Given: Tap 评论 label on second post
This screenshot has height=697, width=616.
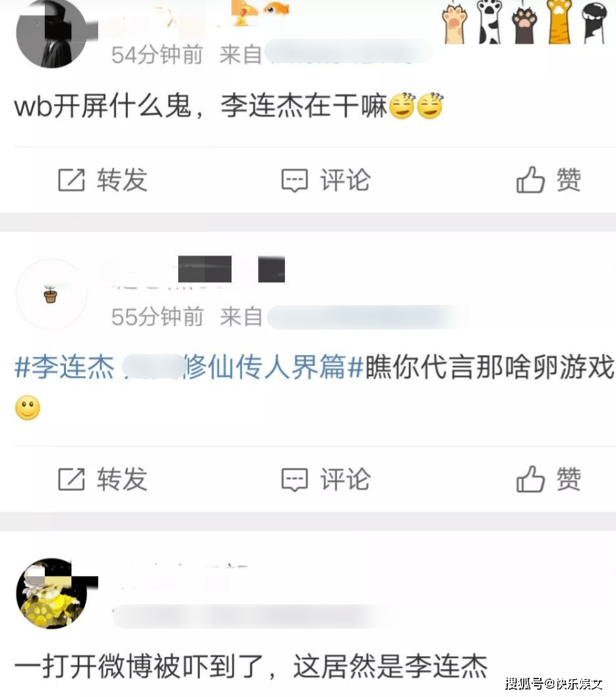Looking at the screenshot, I should [x=346, y=479].
